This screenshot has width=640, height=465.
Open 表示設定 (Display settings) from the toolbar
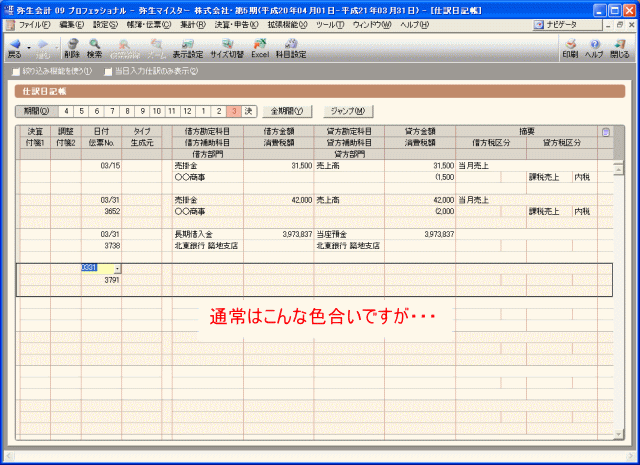[187, 48]
